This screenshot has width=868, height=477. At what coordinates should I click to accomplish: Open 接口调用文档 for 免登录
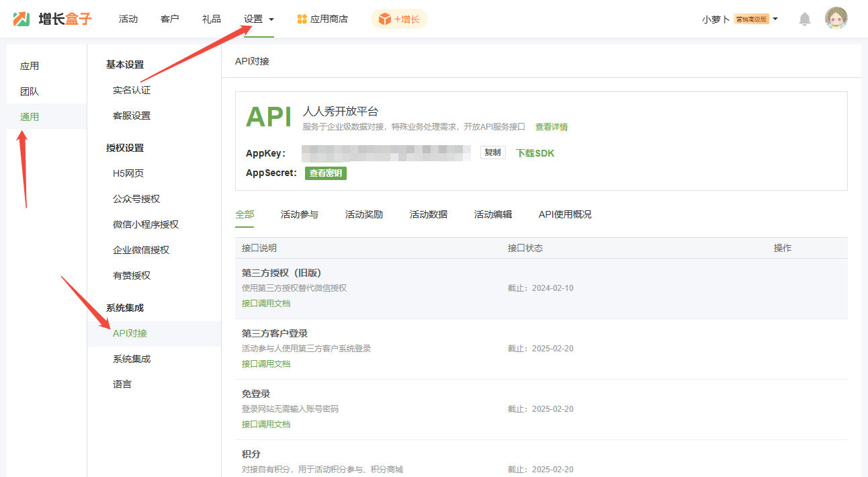click(x=266, y=425)
